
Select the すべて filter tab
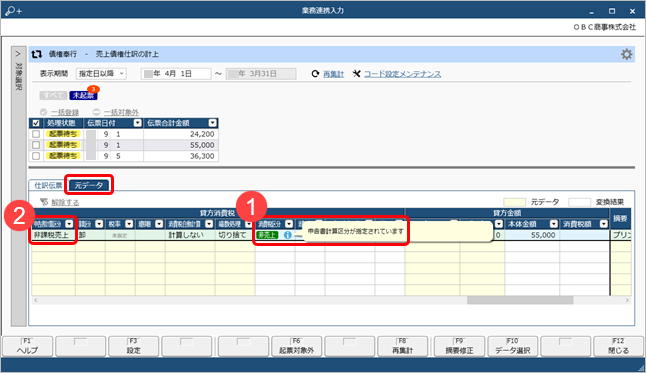tap(53, 95)
